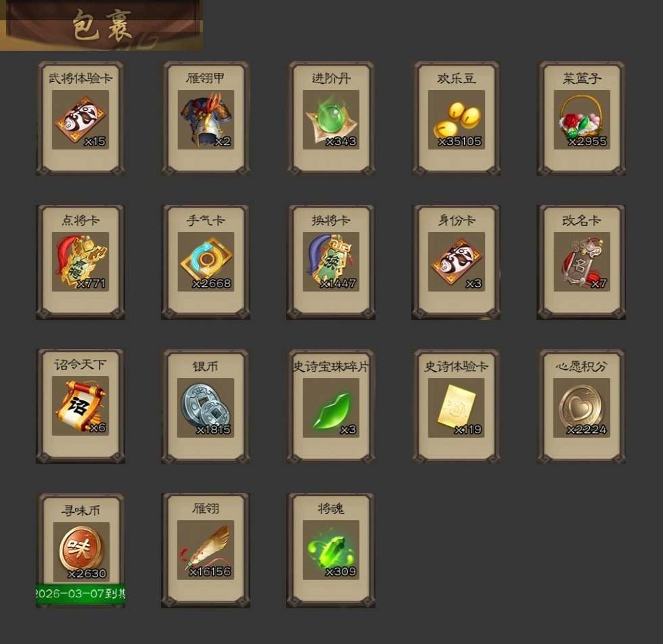Click the 诏令天下 scroll icon

pos(81,406)
